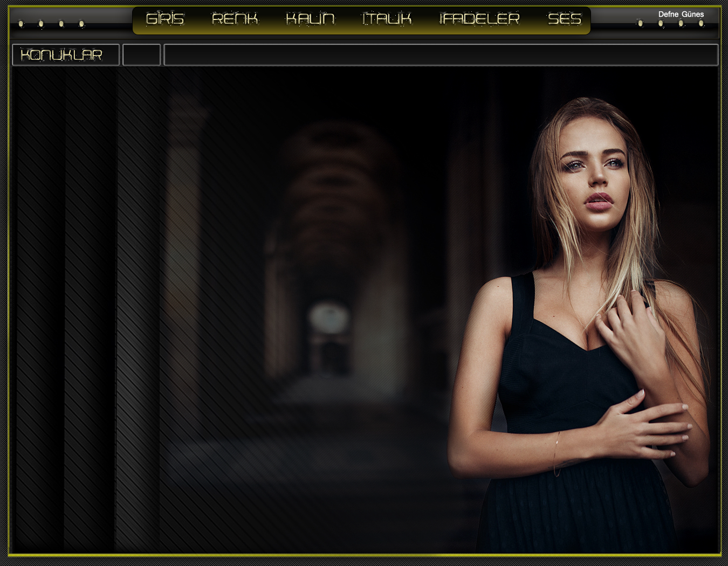Screen dimensions: 728x566
Task: Click the Defne Günes name label
Action: coord(681,15)
